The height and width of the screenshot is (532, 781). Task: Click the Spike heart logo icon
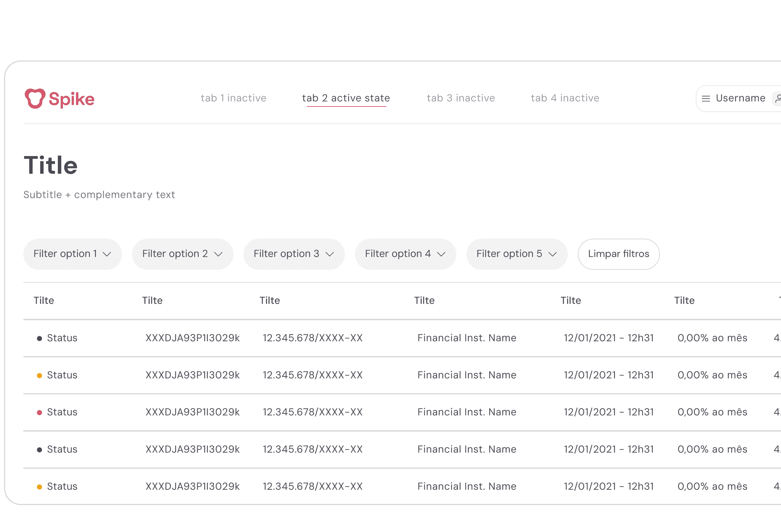point(35,99)
